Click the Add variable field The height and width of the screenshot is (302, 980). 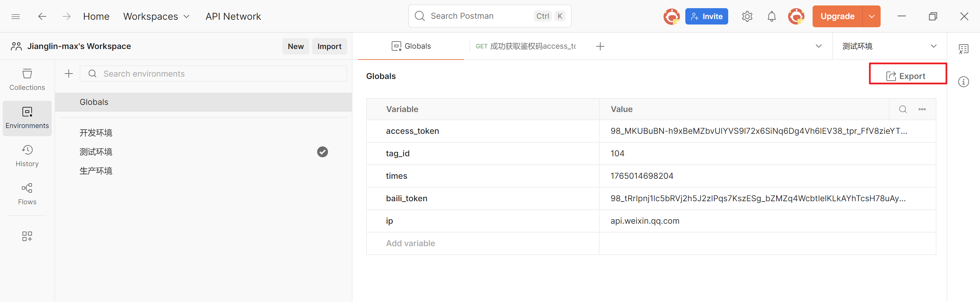click(x=483, y=243)
